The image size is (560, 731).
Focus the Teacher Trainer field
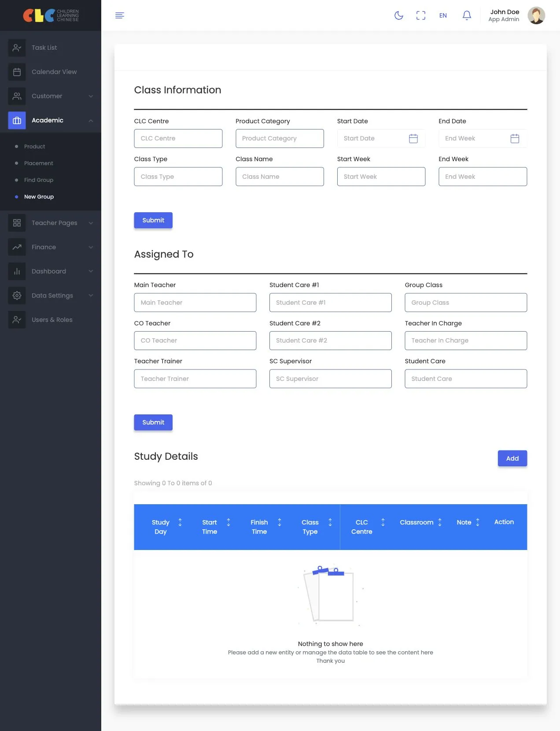(x=195, y=379)
